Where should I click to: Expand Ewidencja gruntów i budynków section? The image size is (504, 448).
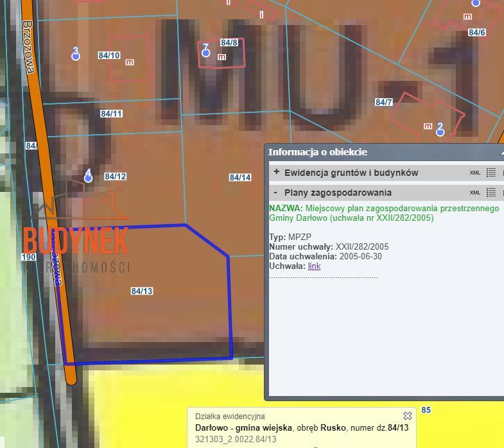click(x=276, y=172)
